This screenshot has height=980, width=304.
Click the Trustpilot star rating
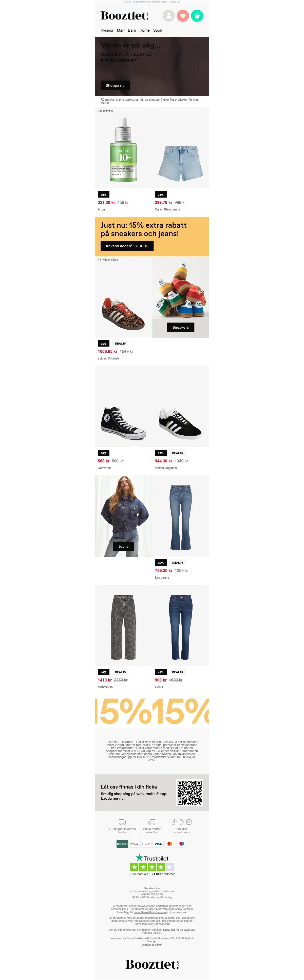coord(152,867)
